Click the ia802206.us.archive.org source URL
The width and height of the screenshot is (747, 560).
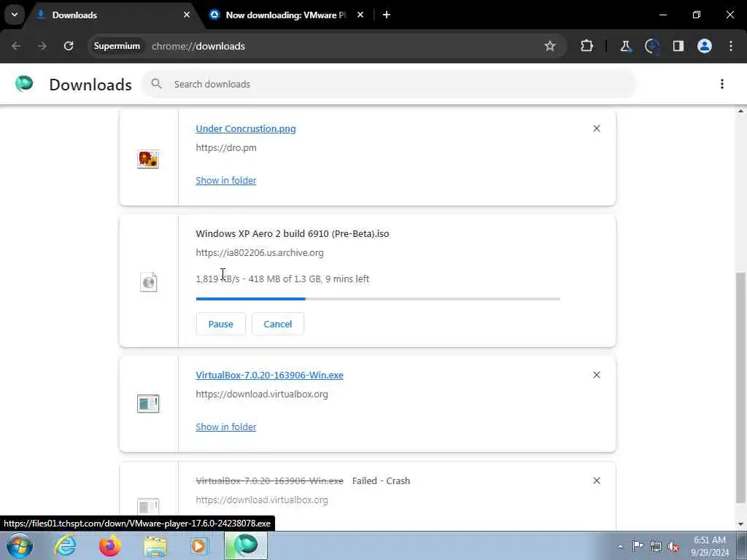pyautogui.click(x=260, y=253)
